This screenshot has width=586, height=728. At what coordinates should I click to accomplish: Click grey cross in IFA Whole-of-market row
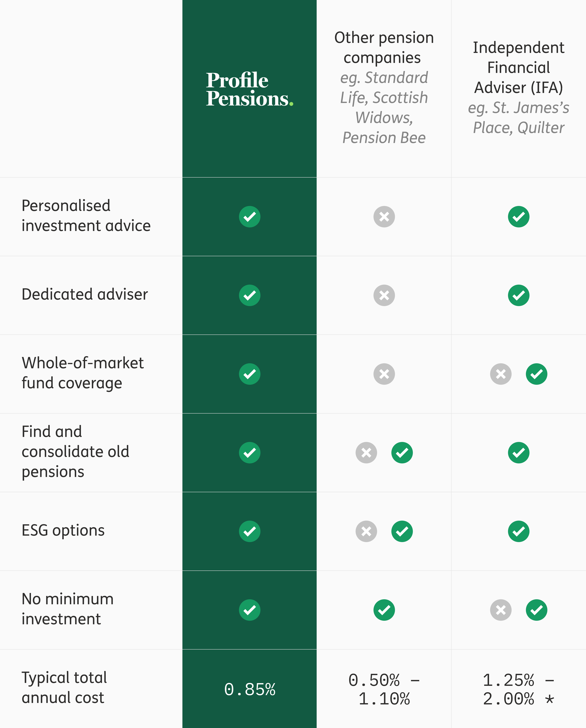(500, 374)
